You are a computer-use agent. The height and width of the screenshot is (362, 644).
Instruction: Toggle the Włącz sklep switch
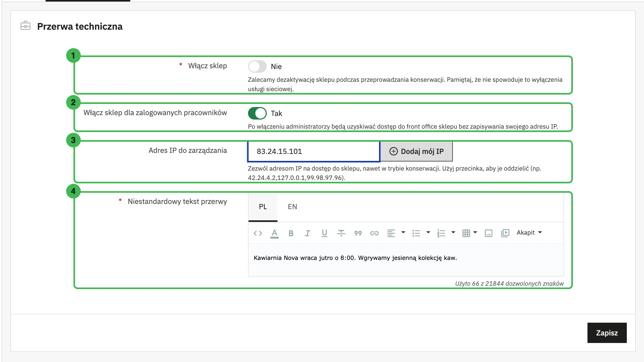[x=257, y=66]
